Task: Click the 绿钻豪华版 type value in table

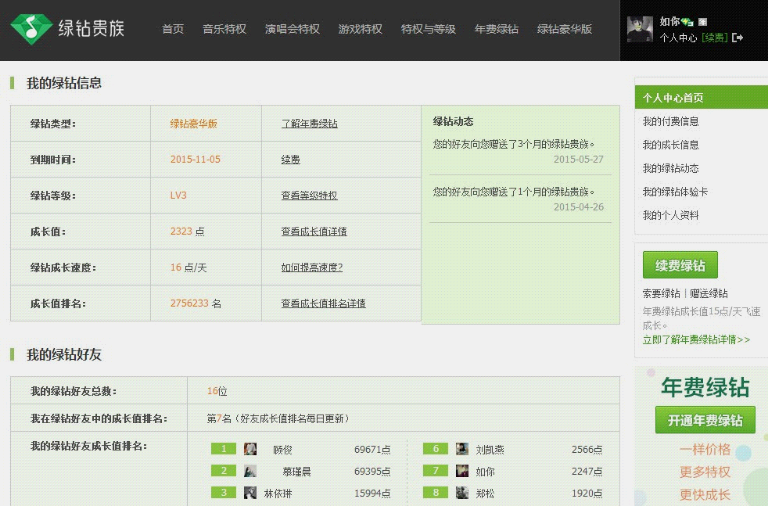Action: (x=193, y=123)
